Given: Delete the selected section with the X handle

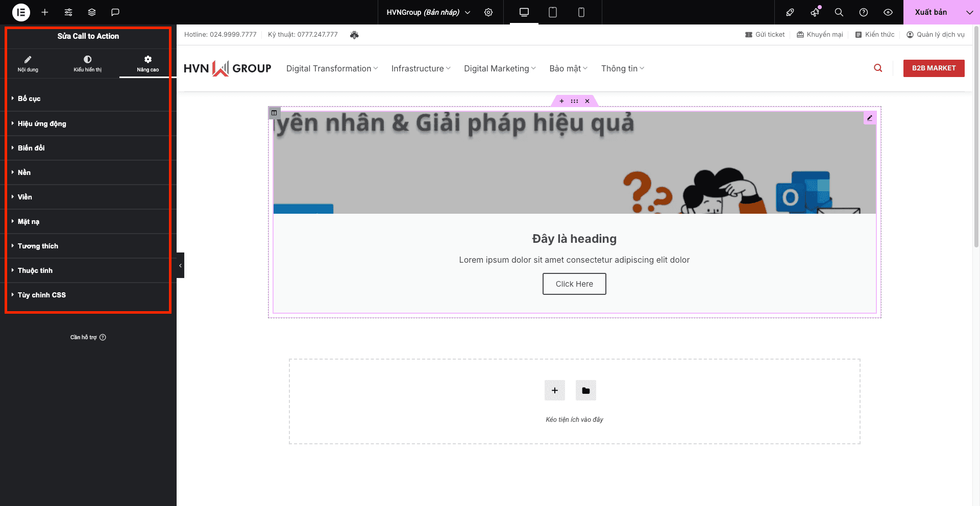Looking at the screenshot, I should click(x=587, y=101).
